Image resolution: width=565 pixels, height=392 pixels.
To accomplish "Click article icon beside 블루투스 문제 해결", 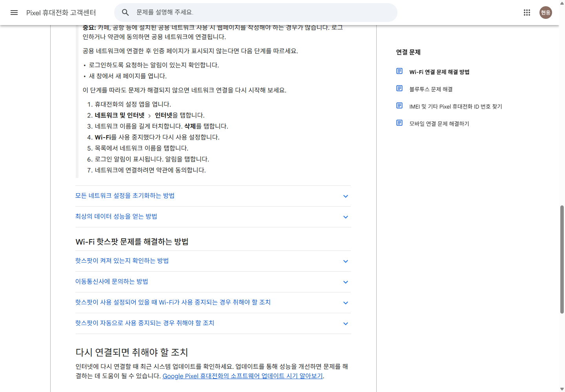I will (x=399, y=88).
